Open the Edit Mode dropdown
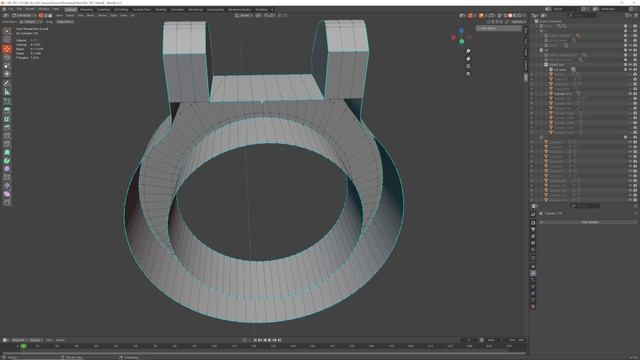 23,16
